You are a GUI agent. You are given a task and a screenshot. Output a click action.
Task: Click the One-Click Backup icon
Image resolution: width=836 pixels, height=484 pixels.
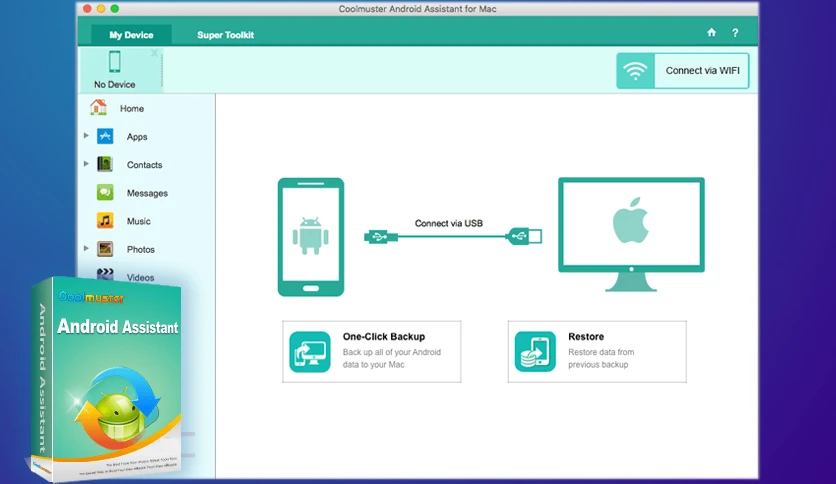(x=310, y=352)
